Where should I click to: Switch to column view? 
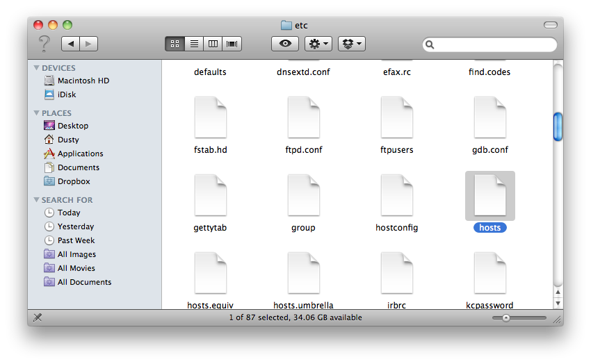213,44
